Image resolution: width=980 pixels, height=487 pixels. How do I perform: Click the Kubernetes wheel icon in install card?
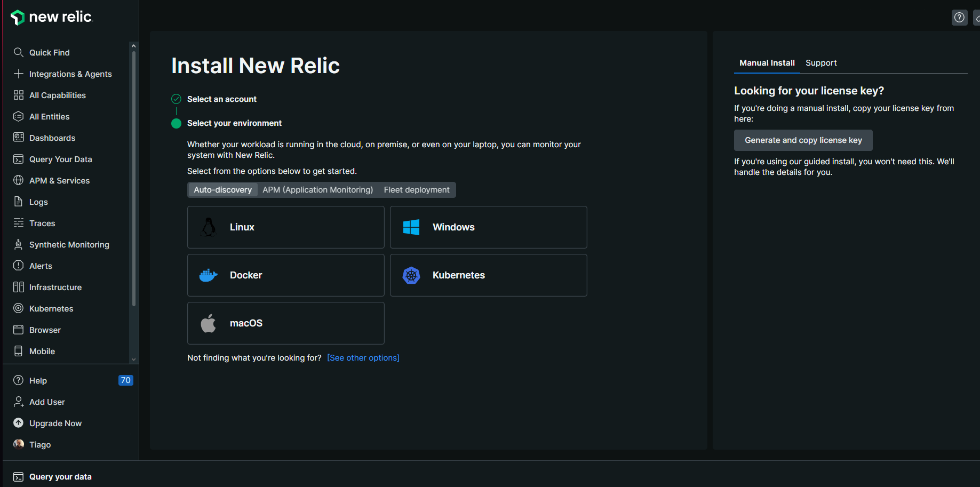pyautogui.click(x=411, y=275)
